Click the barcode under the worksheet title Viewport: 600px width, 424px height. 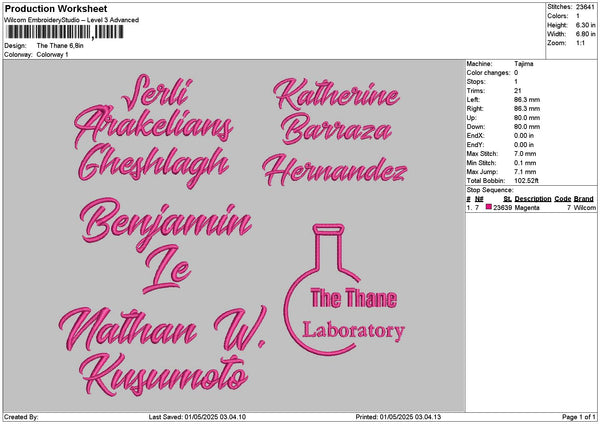pos(65,32)
